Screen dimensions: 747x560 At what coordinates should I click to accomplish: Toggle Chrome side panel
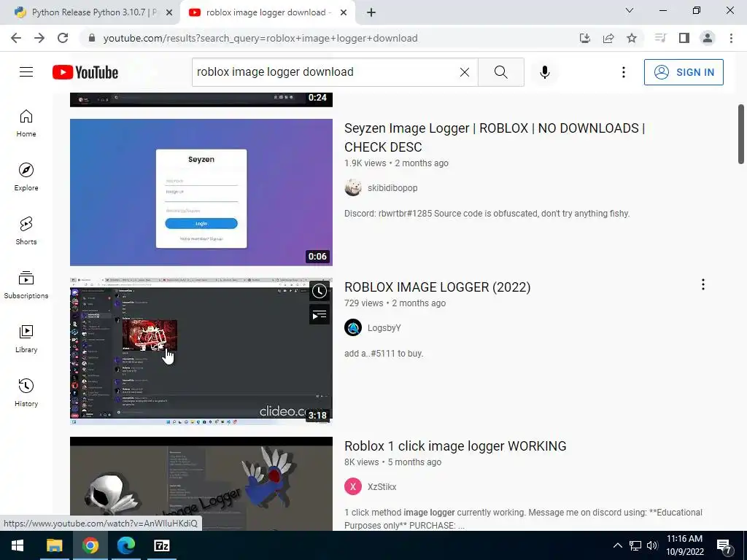tap(684, 38)
